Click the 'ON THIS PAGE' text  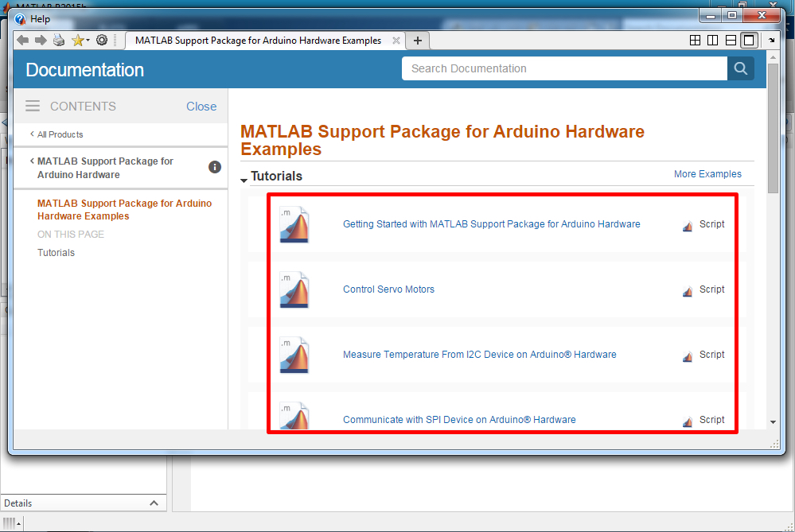pyautogui.click(x=71, y=234)
